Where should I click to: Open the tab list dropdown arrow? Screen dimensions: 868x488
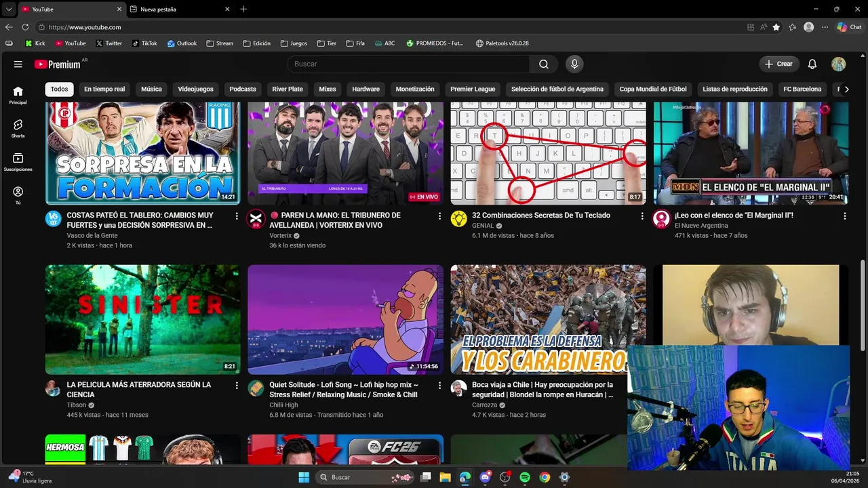pos(9,9)
